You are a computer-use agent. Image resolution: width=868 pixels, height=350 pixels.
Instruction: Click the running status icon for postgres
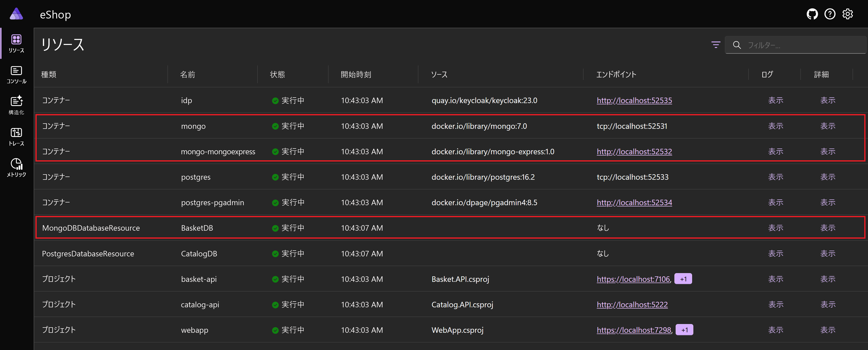(275, 177)
